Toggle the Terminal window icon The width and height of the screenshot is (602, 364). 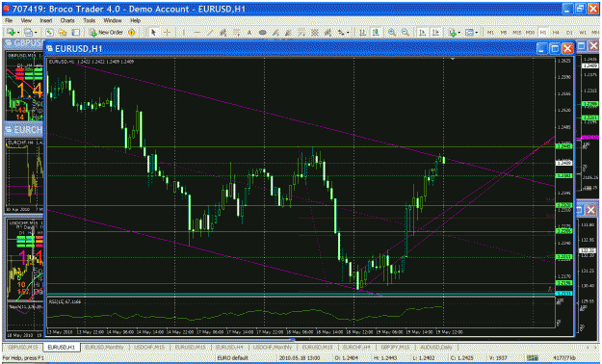coord(76,32)
